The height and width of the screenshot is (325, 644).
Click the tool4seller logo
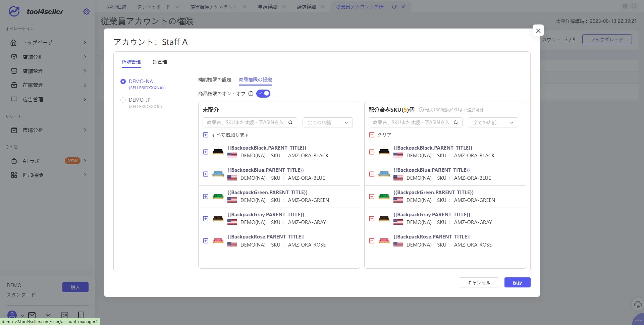[x=36, y=11]
